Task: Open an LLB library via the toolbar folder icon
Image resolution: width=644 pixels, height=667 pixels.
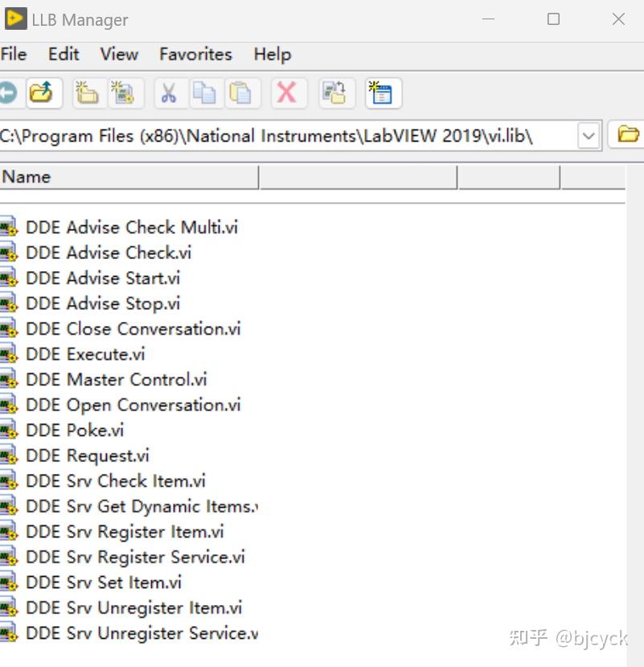Action: (x=44, y=93)
